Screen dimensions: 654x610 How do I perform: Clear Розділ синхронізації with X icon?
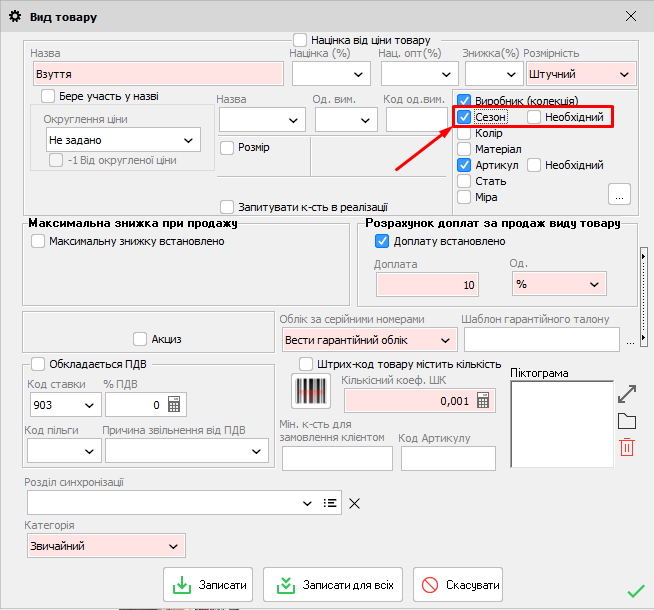pyautogui.click(x=354, y=503)
